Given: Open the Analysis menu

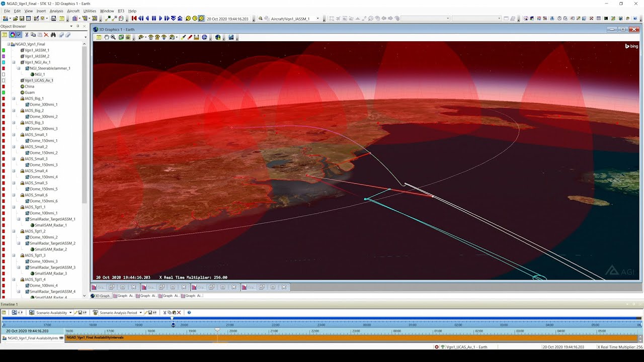Looking at the screenshot, I should point(56,11).
